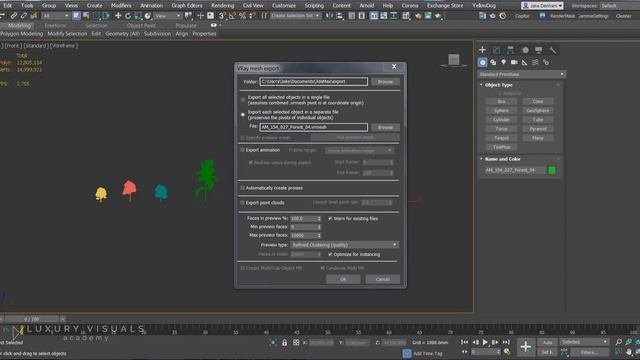Screen dimensions: 640x360
Task: Click the Link tool in main toolbar
Action: pos(13,16)
